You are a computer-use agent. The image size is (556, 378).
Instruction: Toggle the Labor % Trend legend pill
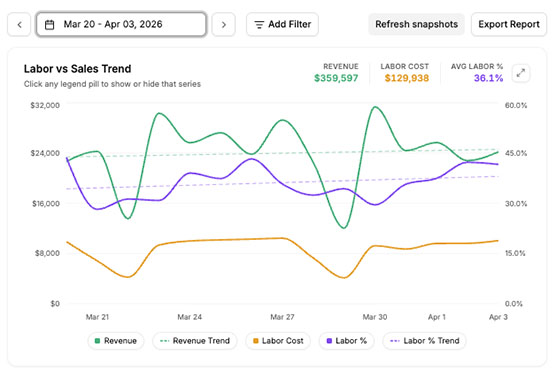point(424,341)
